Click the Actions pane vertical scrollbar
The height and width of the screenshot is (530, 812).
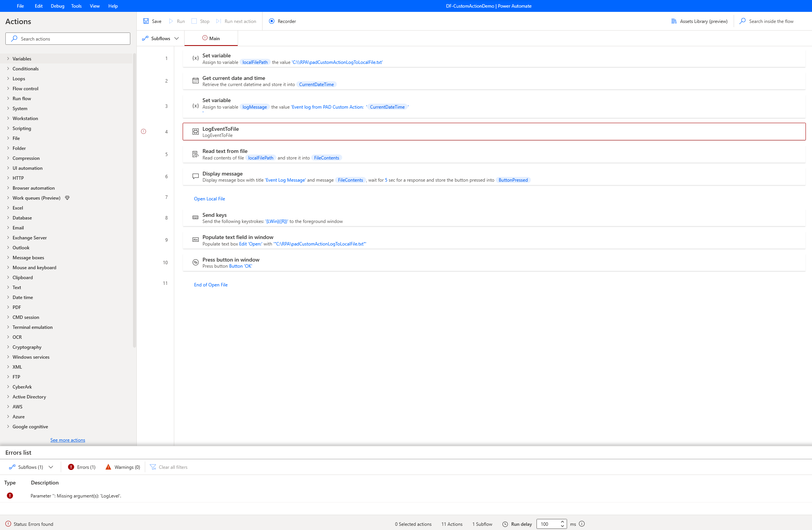[134, 201]
